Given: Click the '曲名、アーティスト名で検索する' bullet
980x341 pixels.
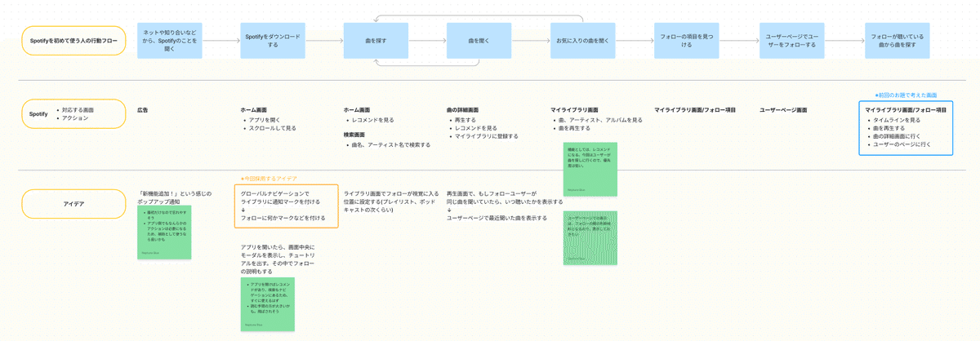Looking at the screenshot, I should click(390, 144).
